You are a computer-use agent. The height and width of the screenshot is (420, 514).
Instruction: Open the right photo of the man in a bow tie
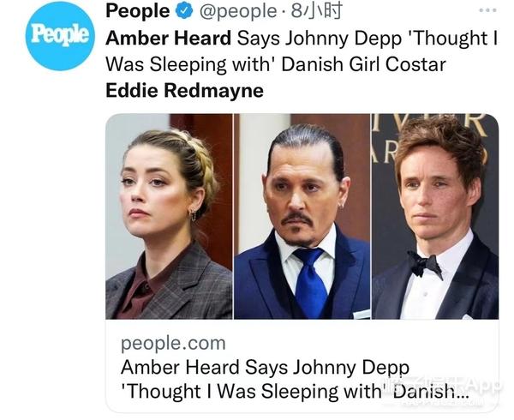click(x=435, y=216)
